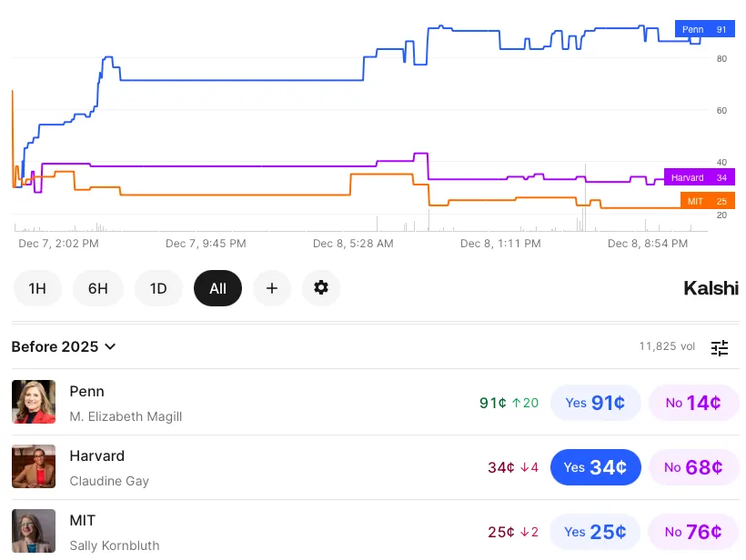Screen dimensions: 746x560
Task: Click the Penn market title
Action: [x=86, y=391]
